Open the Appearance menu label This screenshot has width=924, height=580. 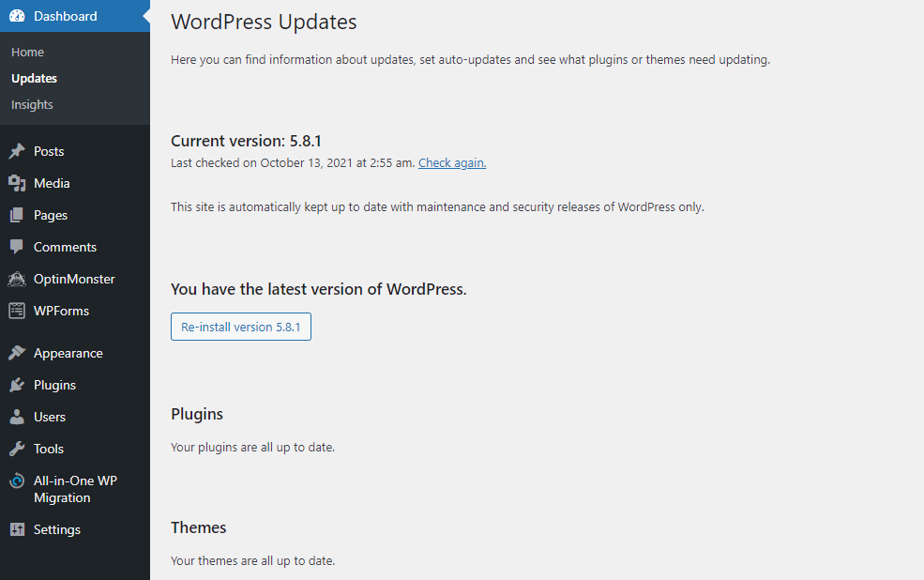[68, 354]
